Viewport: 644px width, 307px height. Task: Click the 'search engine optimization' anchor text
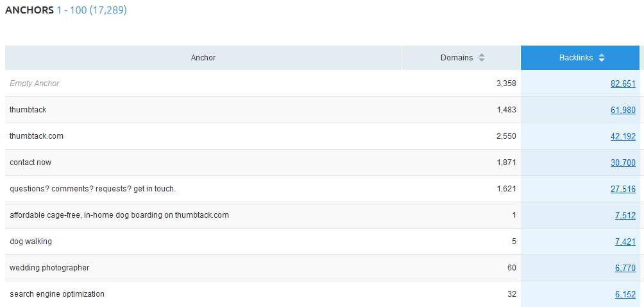[57, 294]
